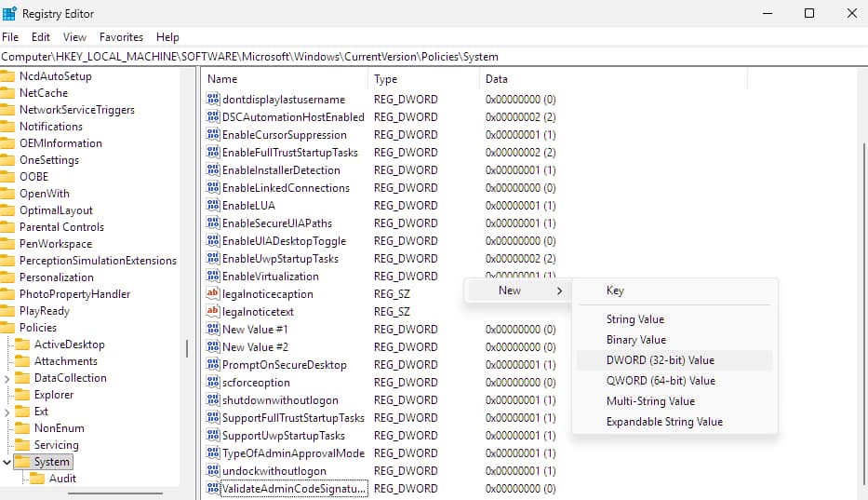Click the DWORD icon next to SupportFullTrustStartupTasks
868x500 pixels.
(213, 418)
